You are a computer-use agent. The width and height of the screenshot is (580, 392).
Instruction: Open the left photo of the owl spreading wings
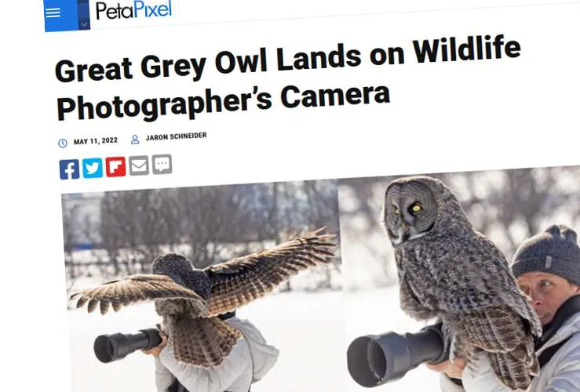pos(202,286)
